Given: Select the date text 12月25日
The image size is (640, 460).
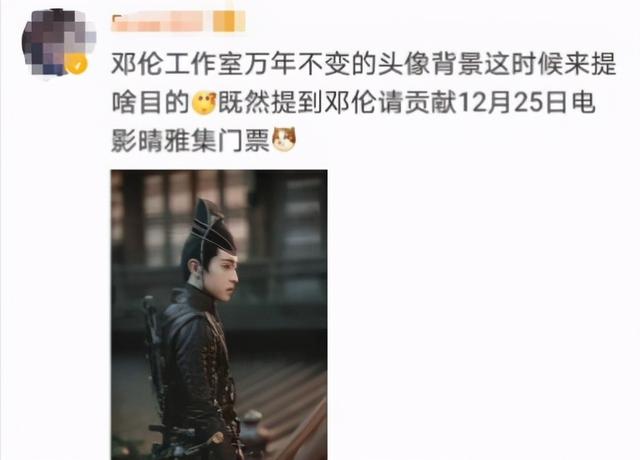Looking at the screenshot, I should [x=514, y=102].
